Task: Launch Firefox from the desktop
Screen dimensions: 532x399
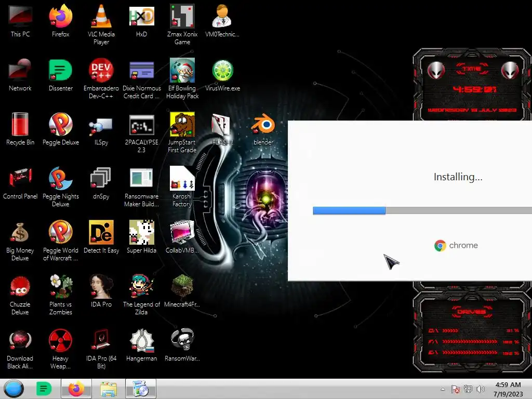Action: (x=60, y=21)
